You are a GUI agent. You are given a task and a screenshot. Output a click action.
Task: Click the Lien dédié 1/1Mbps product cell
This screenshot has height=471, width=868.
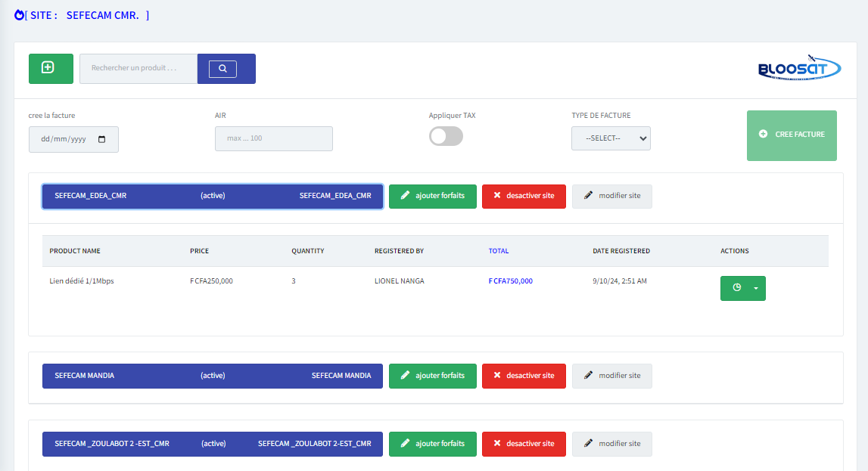pyautogui.click(x=82, y=280)
